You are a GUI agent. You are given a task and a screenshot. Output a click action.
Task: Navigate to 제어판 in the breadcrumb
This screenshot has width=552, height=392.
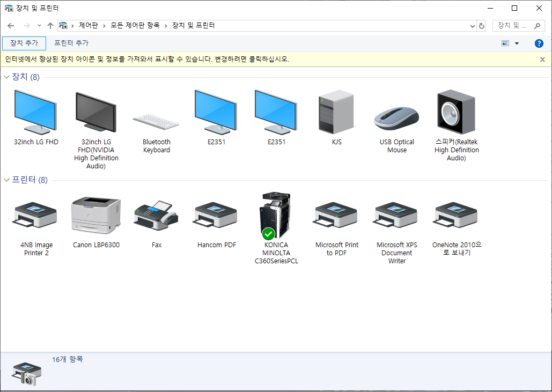point(89,26)
